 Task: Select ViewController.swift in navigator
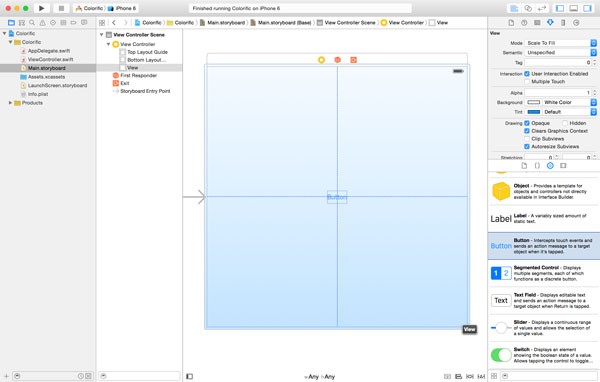50,59
